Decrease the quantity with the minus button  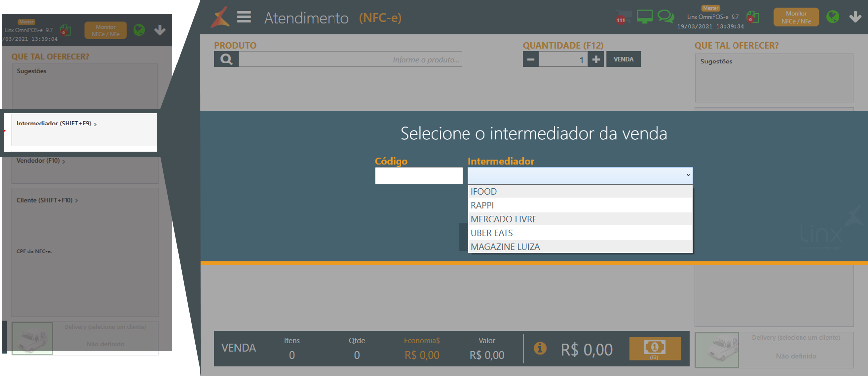click(531, 59)
